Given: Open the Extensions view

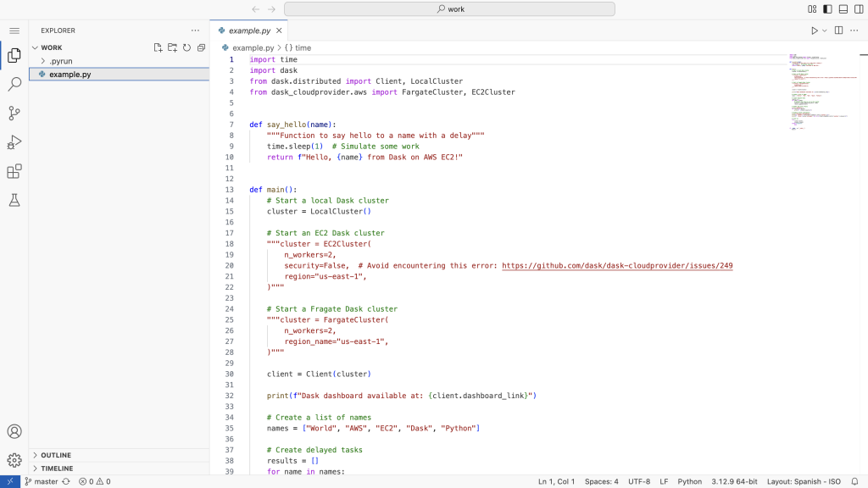Looking at the screenshot, I should [x=14, y=171].
